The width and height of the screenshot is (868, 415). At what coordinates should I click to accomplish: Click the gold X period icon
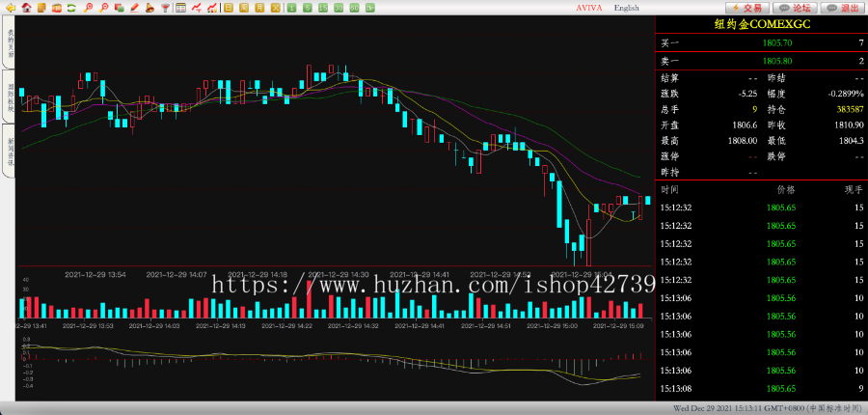tap(275, 8)
